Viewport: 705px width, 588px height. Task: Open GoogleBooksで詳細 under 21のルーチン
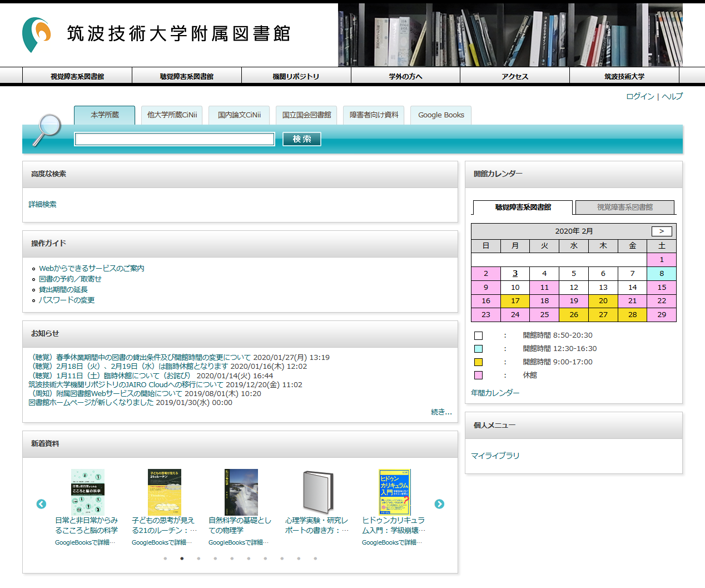162,542
